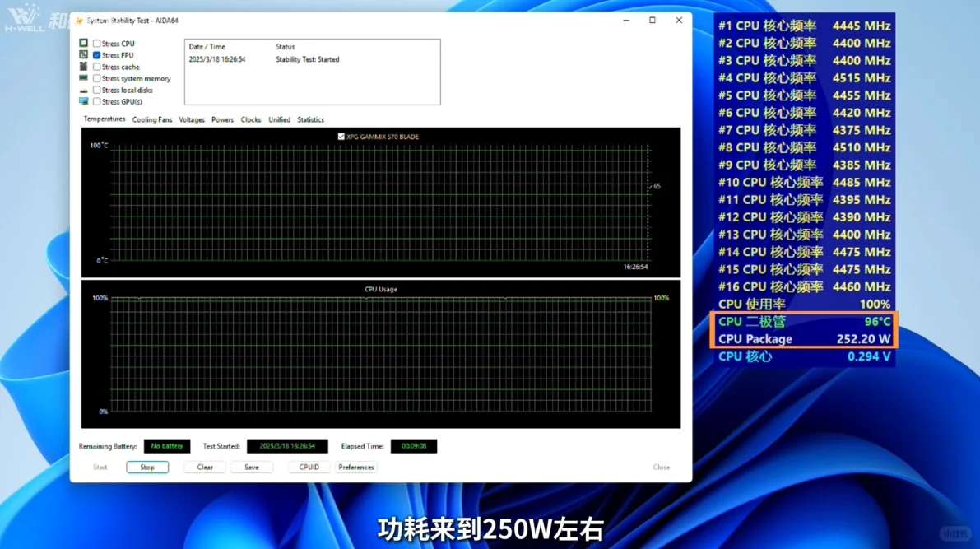Enable the Stress cache checkbox
The width and height of the screenshot is (980, 549).
(x=97, y=67)
